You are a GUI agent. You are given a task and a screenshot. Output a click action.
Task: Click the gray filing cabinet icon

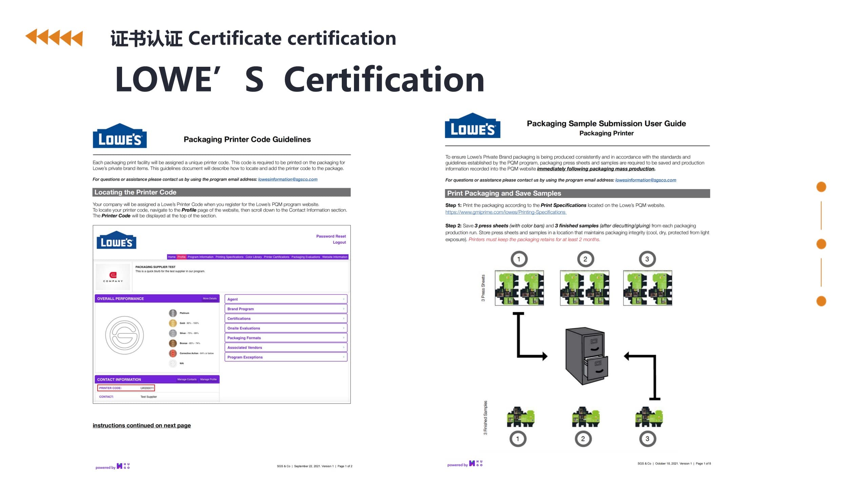587,356
